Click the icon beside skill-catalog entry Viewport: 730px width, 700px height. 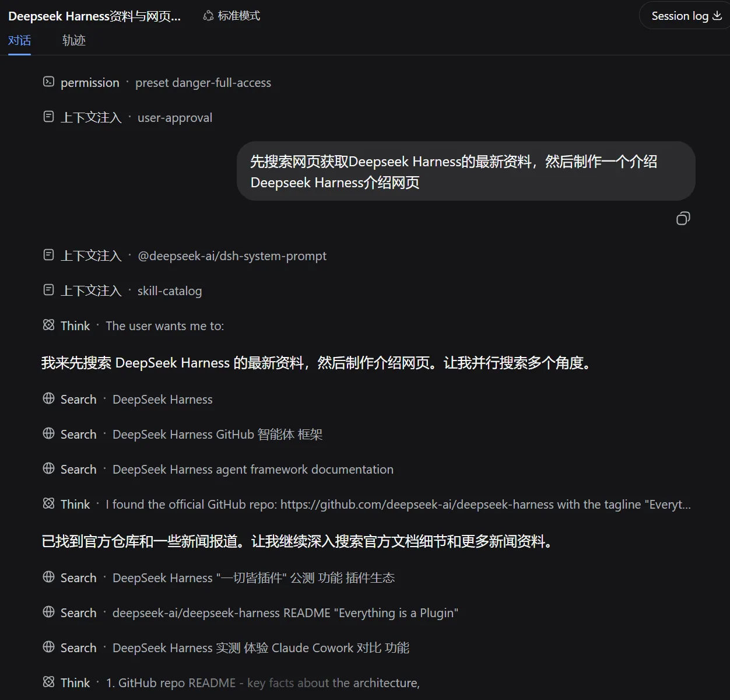pos(49,290)
